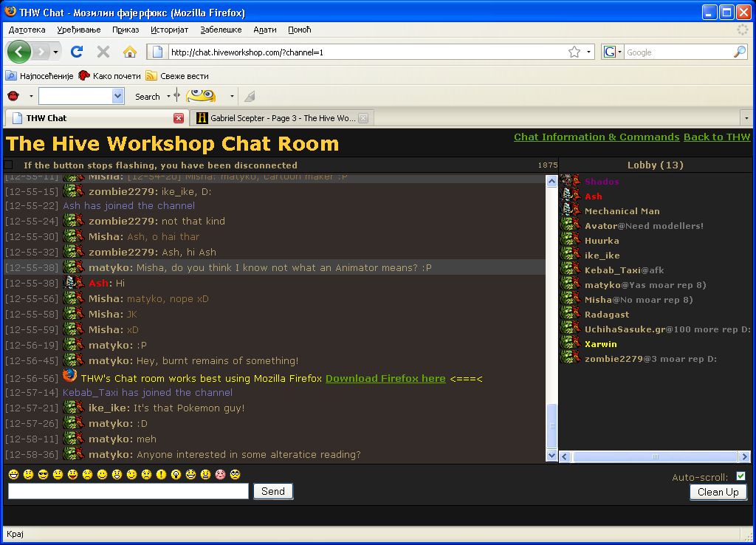Insert the pink blushing smiley emoticon
The height and width of the screenshot is (545, 756).
click(220, 475)
